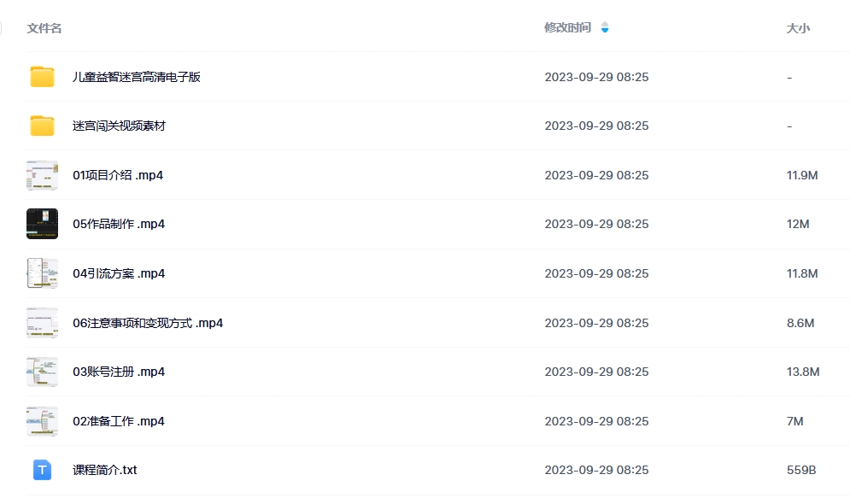The width and height of the screenshot is (850, 504).
Task: Click the 01项目介绍 video thumbnail
Action: point(42,175)
